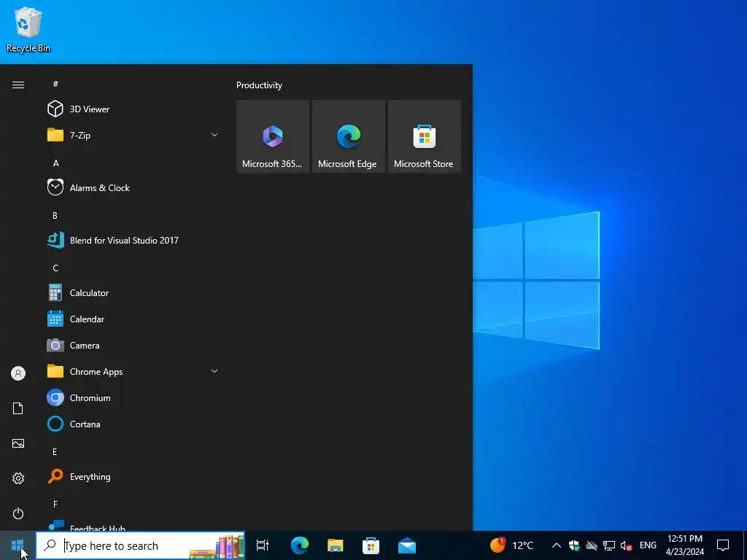Click the letter F section header

coord(55,505)
